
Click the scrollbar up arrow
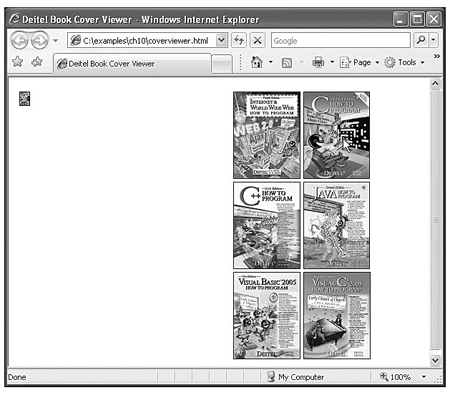[435, 83]
